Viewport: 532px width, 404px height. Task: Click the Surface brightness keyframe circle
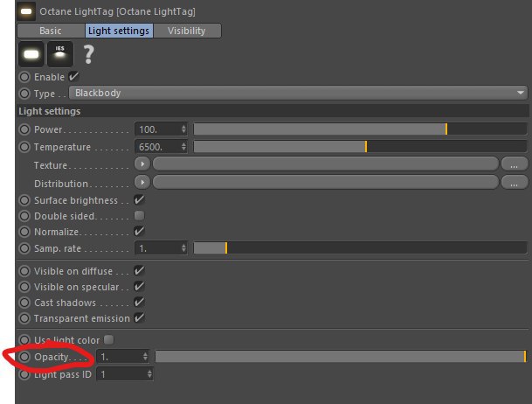click(x=24, y=200)
